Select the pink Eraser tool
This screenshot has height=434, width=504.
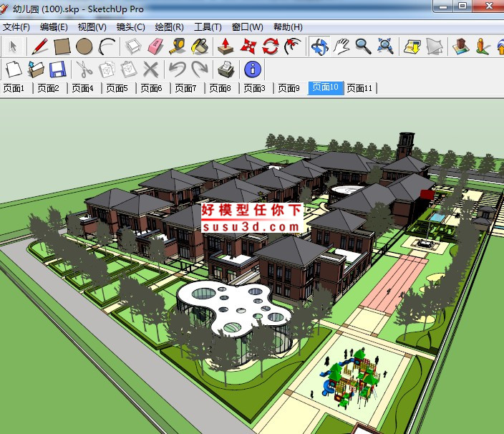pyautogui.click(x=155, y=47)
